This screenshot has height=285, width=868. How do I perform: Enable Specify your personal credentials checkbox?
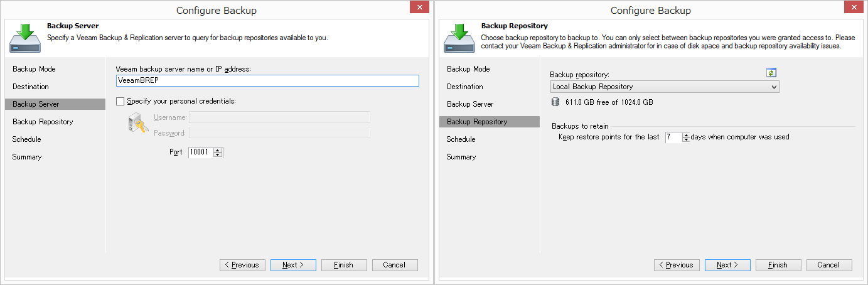(x=121, y=101)
